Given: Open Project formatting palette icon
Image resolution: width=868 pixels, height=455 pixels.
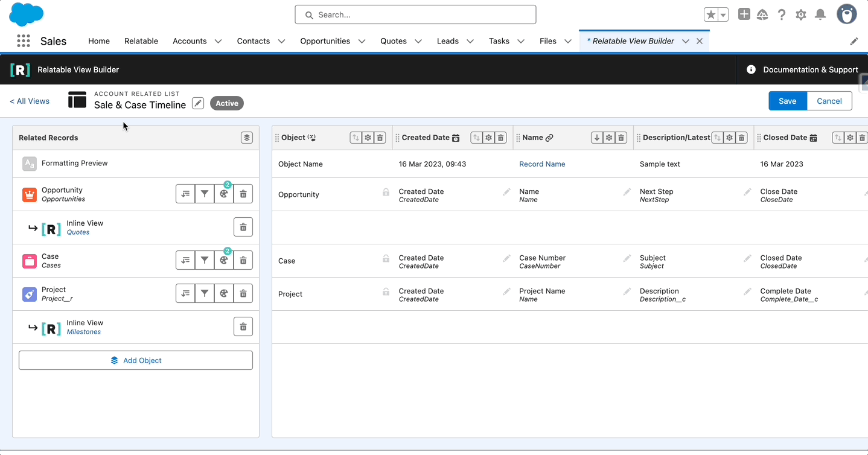Looking at the screenshot, I should point(224,293).
